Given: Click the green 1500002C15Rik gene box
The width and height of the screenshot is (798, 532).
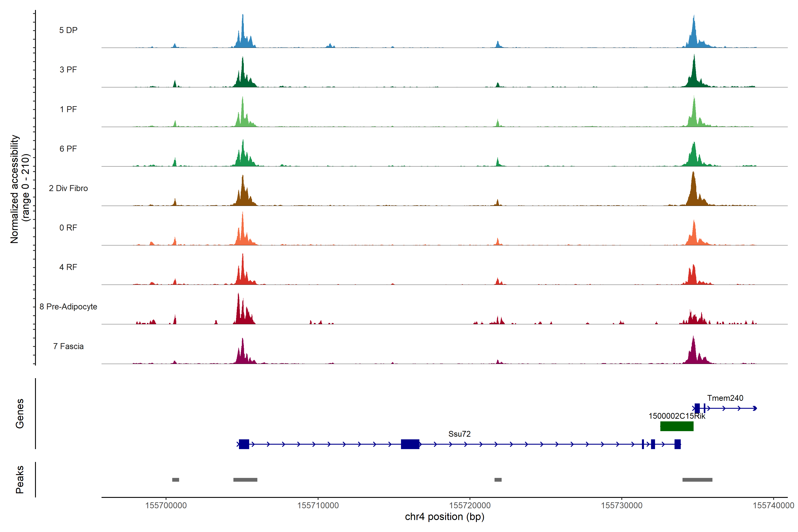Looking at the screenshot, I should [x=677, y=426].
